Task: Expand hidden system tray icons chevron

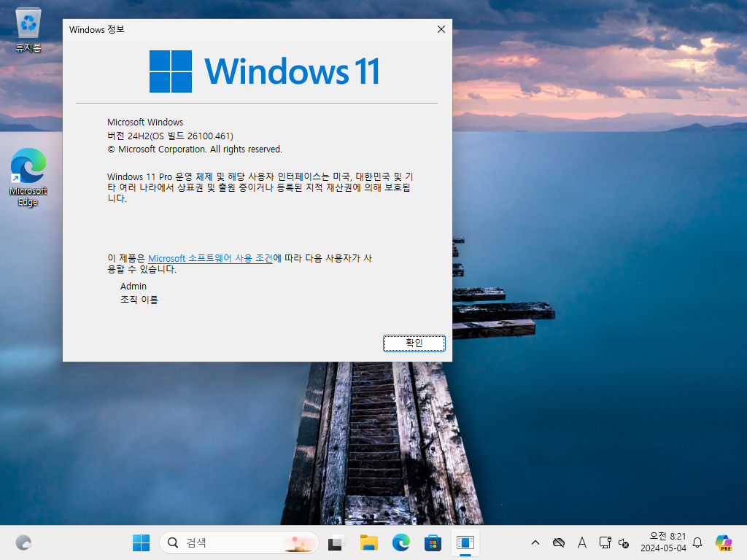Action: 535,542
